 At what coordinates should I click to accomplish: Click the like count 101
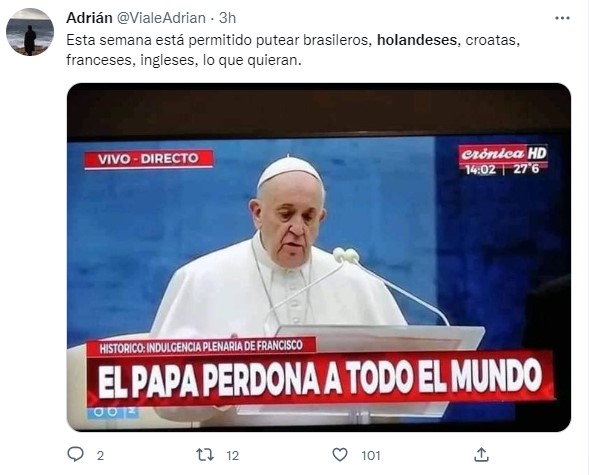[x=371, y=455]
